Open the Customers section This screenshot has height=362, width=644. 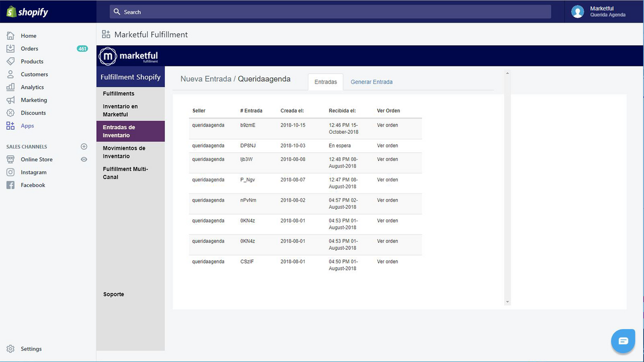pyautogui.click(x=34, y=74)
